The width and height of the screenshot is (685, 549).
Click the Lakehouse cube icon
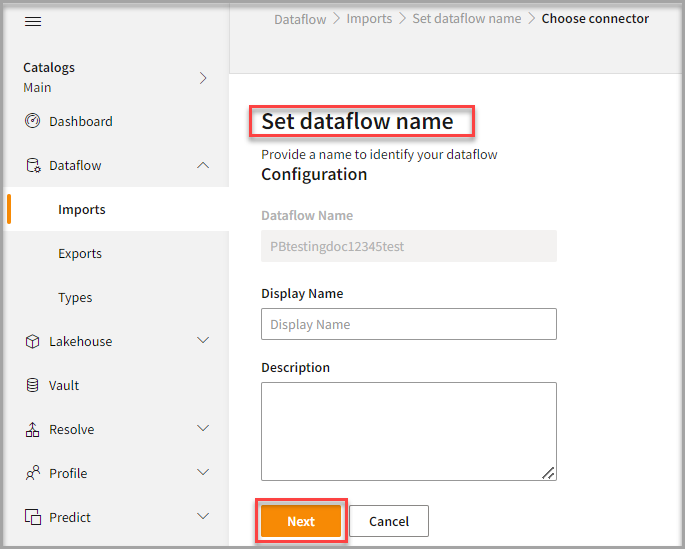click(x=33, y=342)
